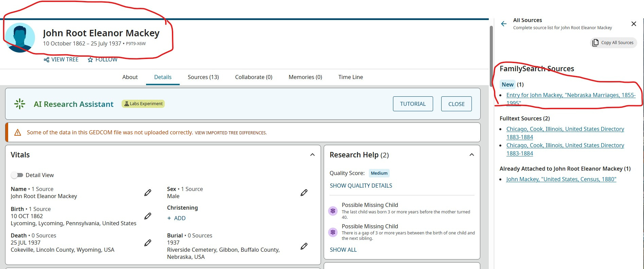Collapse the Vitals section
This screenshot has height=269, width=644.
tap(312, 155)
